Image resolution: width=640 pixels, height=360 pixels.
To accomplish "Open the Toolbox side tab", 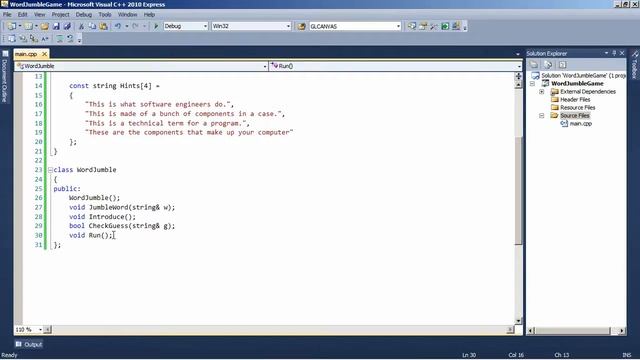I will 635,64.
